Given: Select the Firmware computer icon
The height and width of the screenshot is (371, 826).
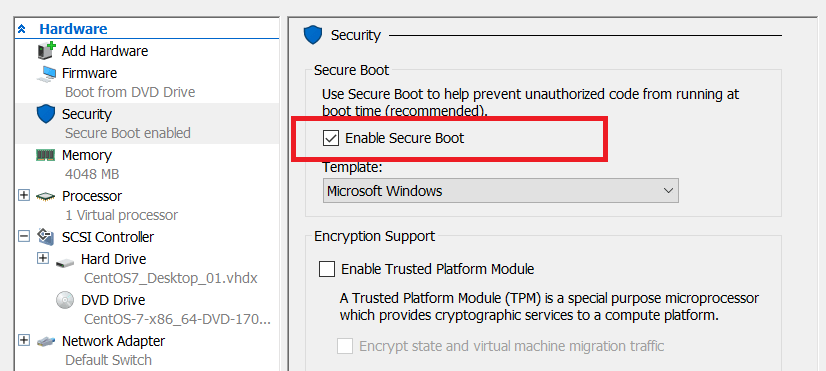Looking at the screenshot, I should 46,73.
